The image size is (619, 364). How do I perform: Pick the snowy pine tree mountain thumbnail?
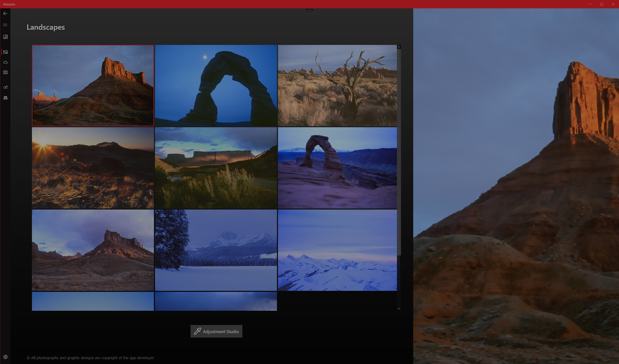[x=216, y=250]
